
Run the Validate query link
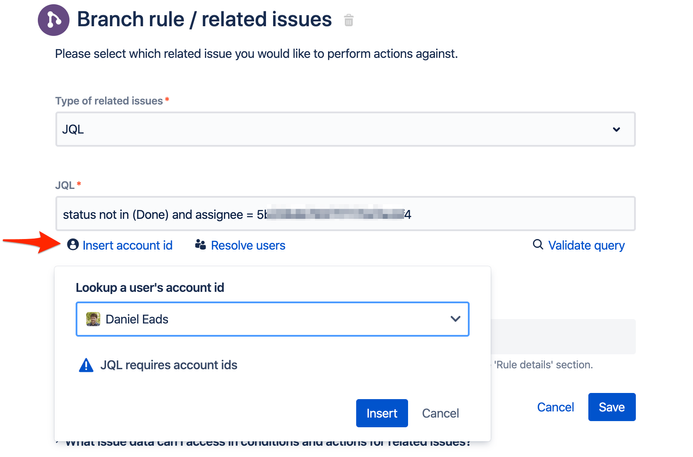(x=586, y=245)
